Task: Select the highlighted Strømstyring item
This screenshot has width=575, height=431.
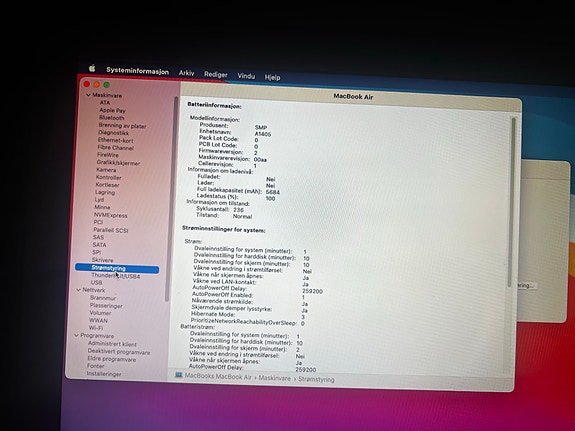Action: click(117, 269)
